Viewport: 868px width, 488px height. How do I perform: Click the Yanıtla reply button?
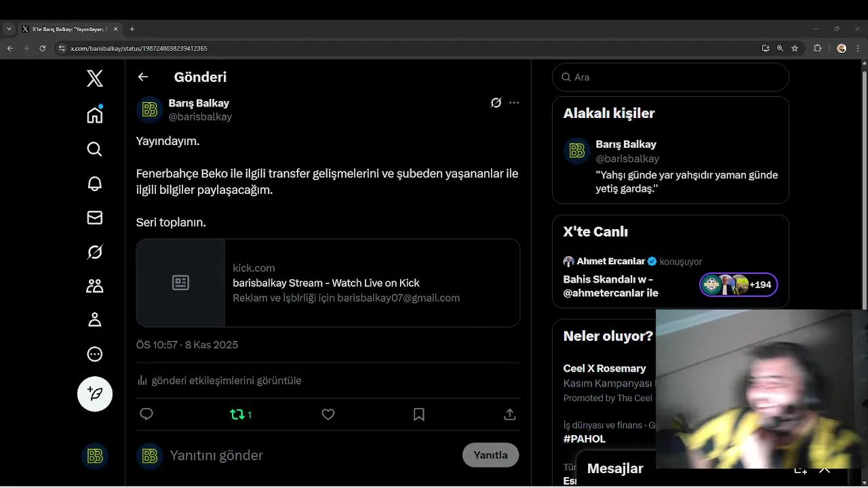(x=490, y=455)
